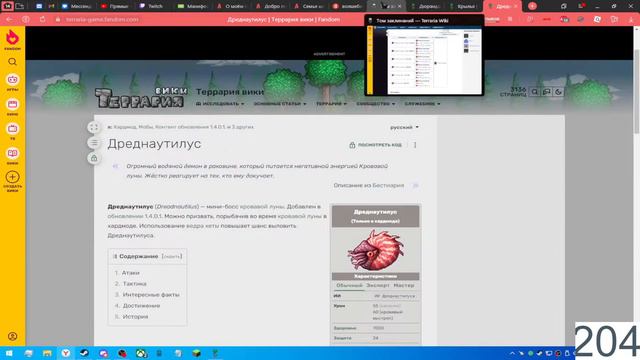This screenshot has width=640, height=360.
Task: Open a new browser tab with plus
Action: 532,6
